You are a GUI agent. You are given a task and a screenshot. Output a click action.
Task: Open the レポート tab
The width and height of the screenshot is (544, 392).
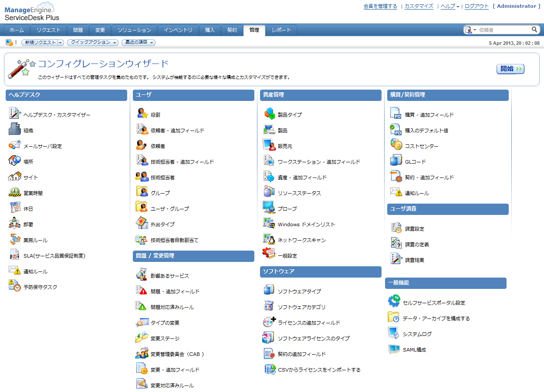pyautogui.click(x=281, y=30)
